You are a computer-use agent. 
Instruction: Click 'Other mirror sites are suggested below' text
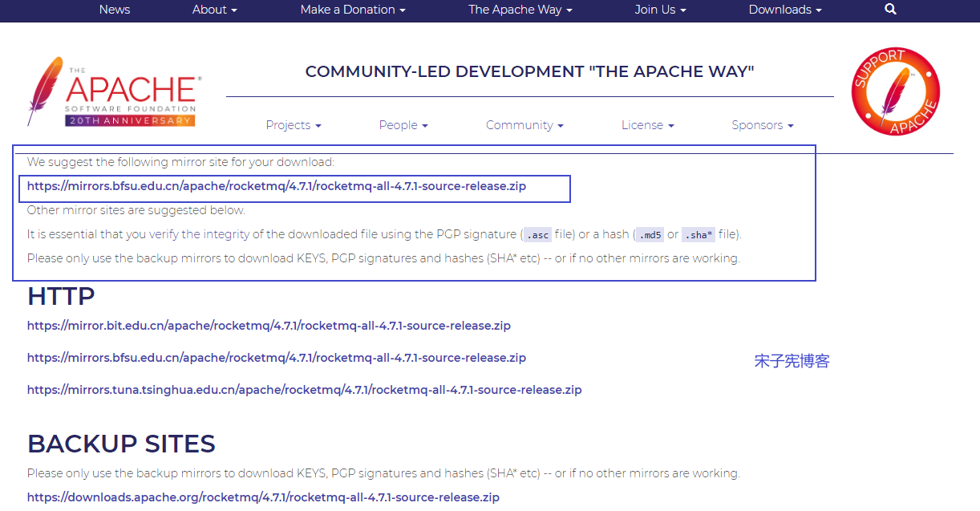click(x=136, y=210)
